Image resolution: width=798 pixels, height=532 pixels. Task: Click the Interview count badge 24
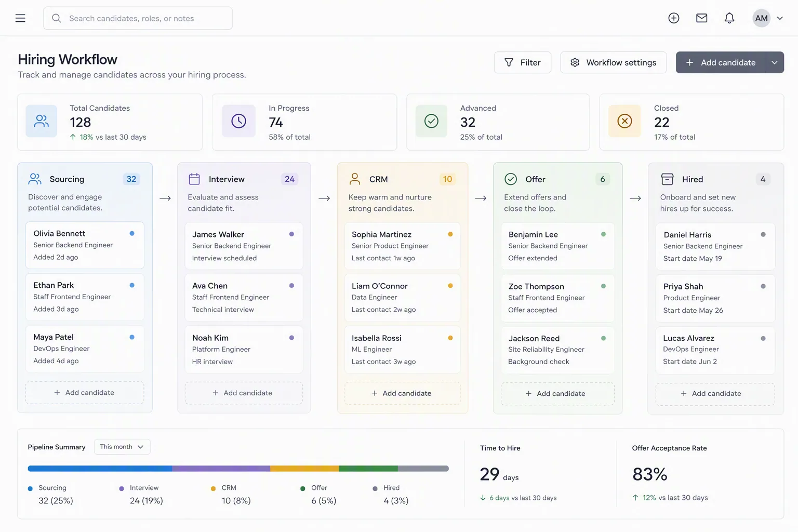tap(289, 179)
